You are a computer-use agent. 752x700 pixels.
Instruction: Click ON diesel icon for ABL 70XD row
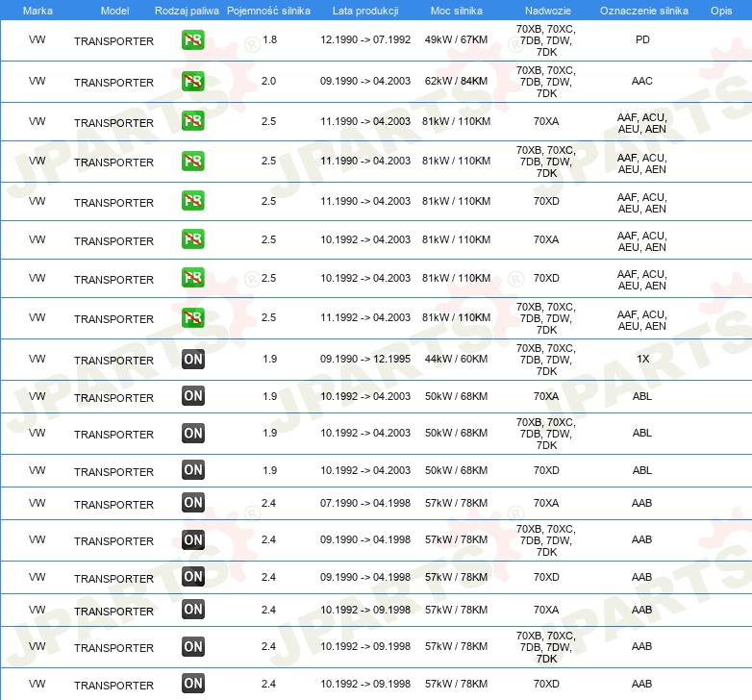[x=192, y=470]
